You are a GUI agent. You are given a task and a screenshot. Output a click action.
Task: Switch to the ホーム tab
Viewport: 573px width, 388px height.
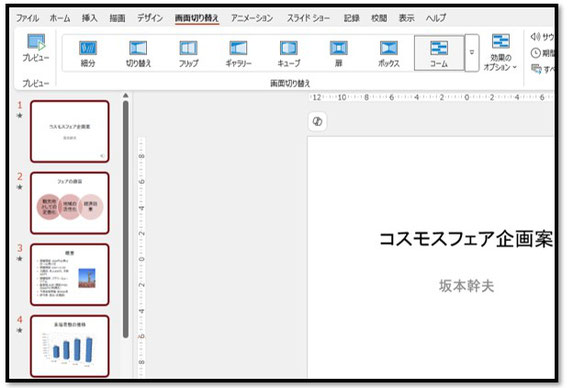tap(60, 18)
